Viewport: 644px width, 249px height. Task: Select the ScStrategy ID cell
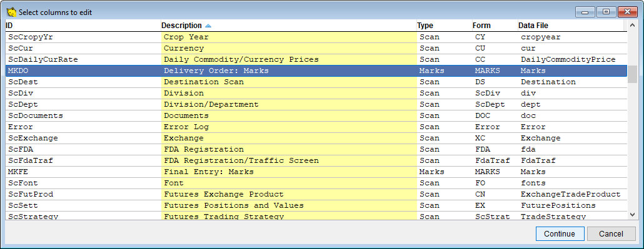point(83,216)
